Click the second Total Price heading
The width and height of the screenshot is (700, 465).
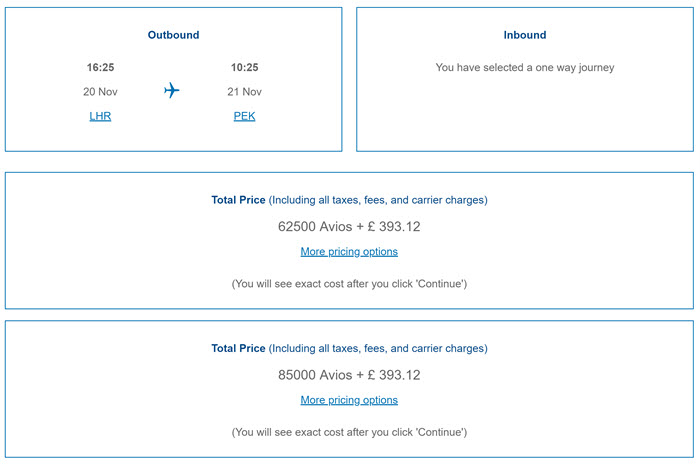coord(350,348)
